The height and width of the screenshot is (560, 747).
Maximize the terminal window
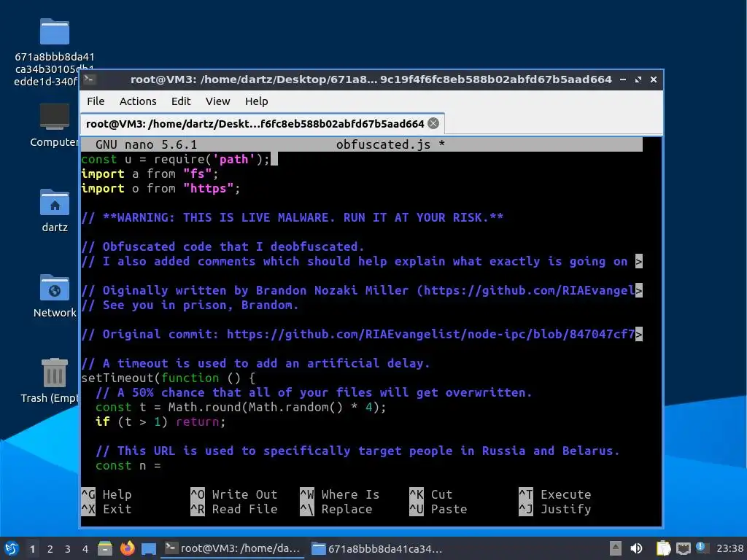point(638,79)
